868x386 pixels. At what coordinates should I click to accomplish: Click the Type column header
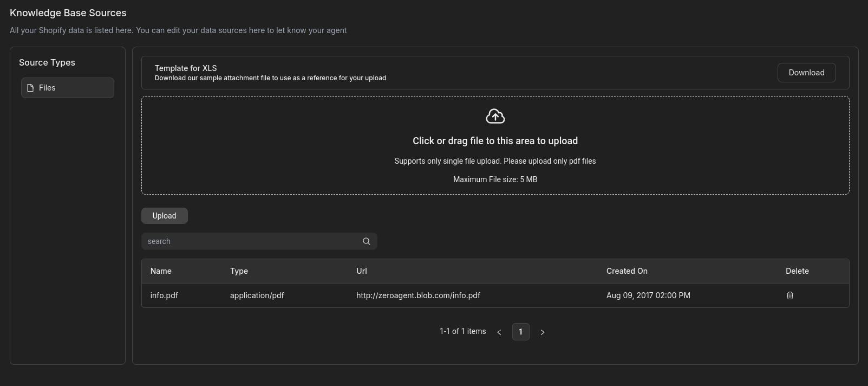pyautogui.click(x=239, y=271)
